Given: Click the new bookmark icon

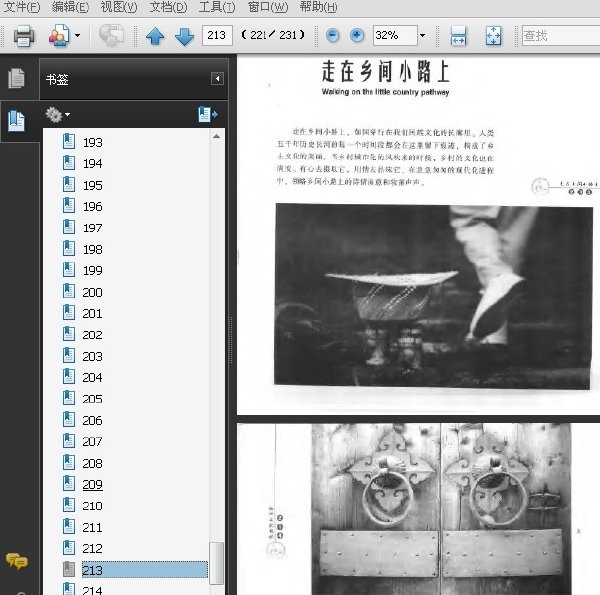Looking at the screenshot, I should coord(208,114).
